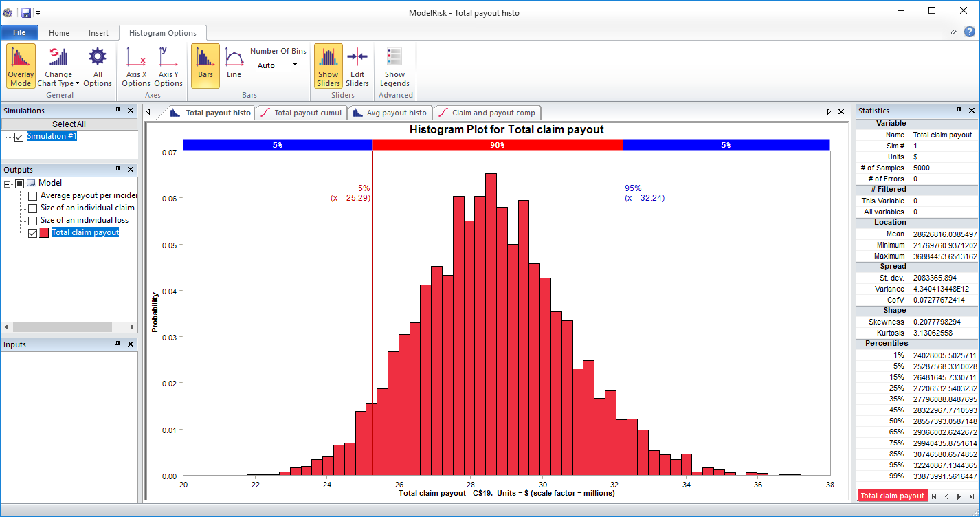This screenshot has width=980, height=517.
Task: Open the Edit Sliders tool
Action: (357, 65)
